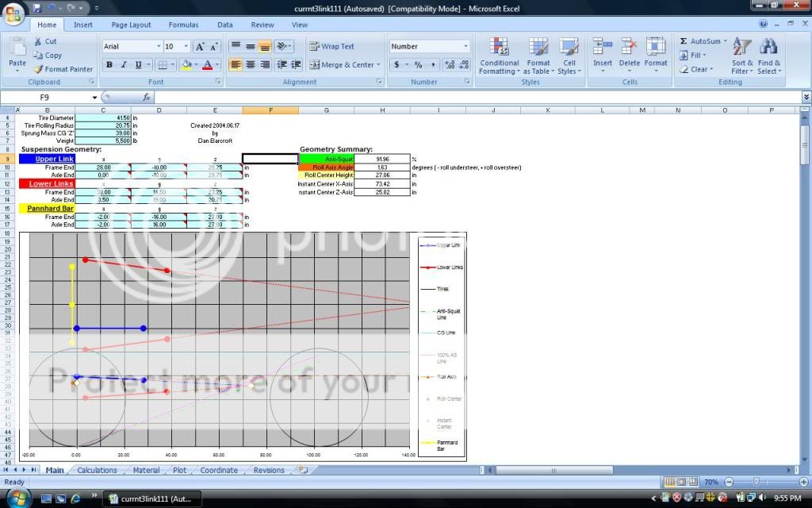Open the Number format dropdown
Screen dimensions: 812x508
(465, 47)
